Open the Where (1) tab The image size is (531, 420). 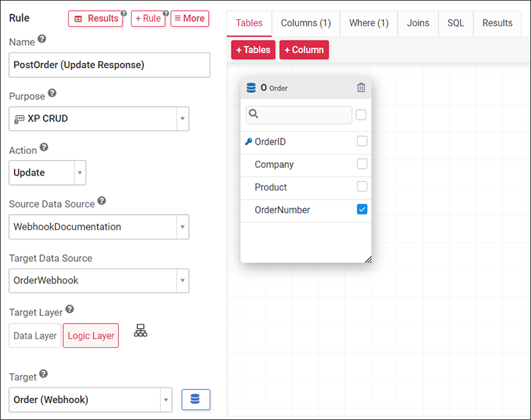pos(368,23)
